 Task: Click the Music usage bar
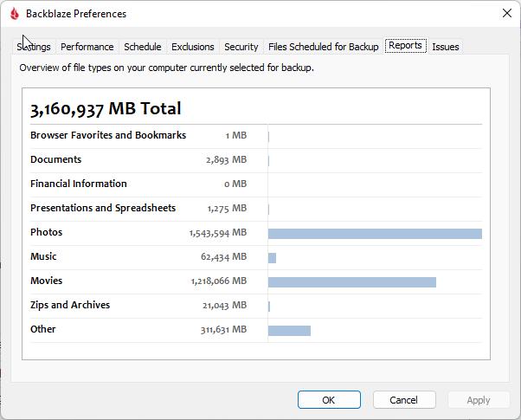point(272,258)
